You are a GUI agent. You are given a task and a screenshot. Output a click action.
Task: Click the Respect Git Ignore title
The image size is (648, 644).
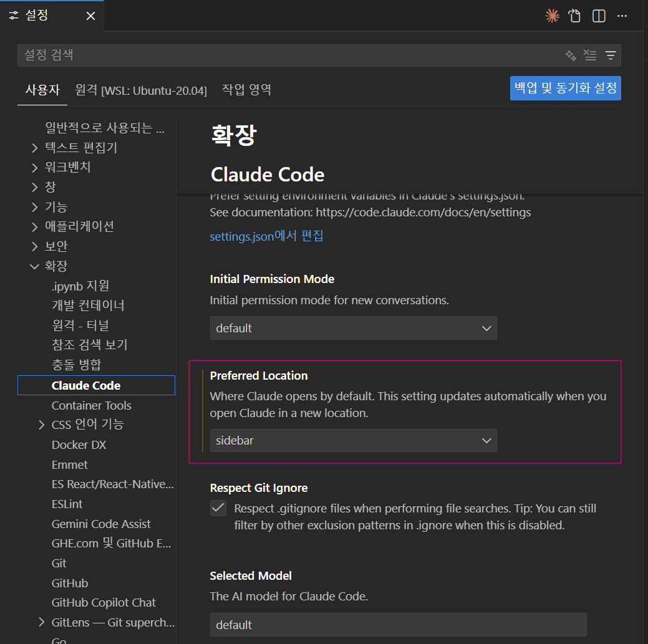(x=259, y=488)
